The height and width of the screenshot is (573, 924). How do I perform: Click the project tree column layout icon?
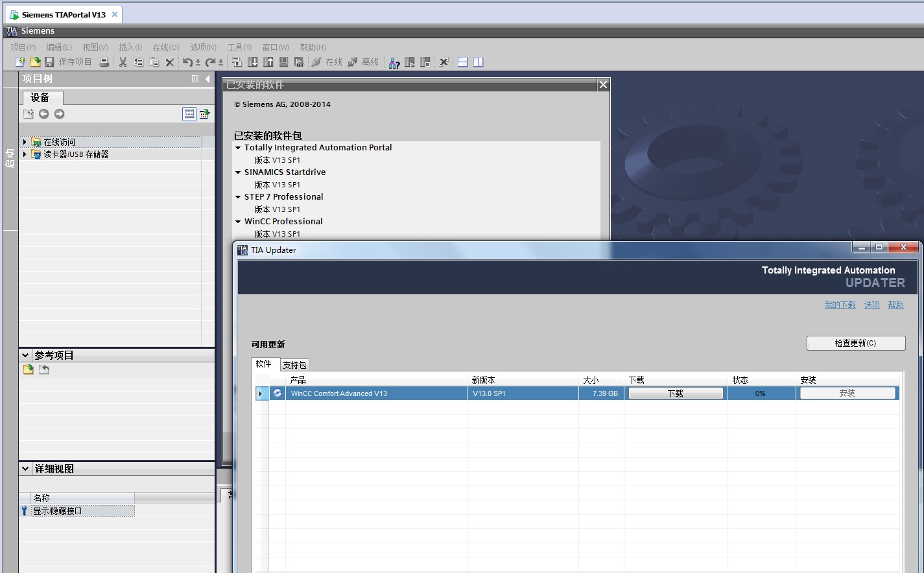pyautogui.click(x=195, y=79)
